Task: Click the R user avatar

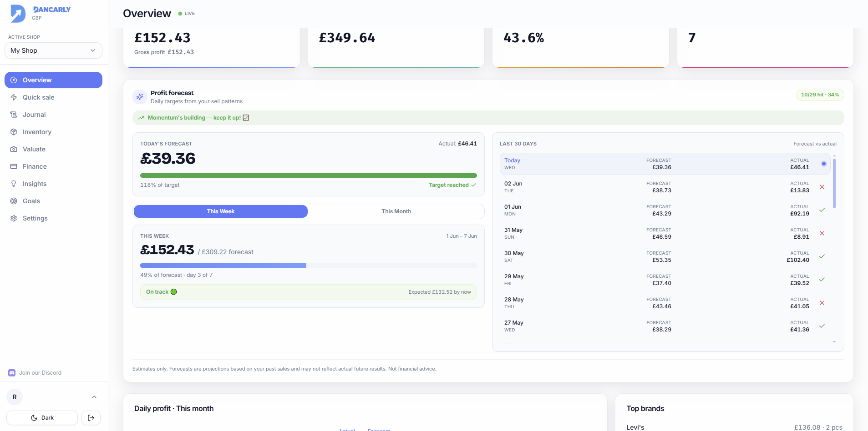Action: tap(15, 397)
